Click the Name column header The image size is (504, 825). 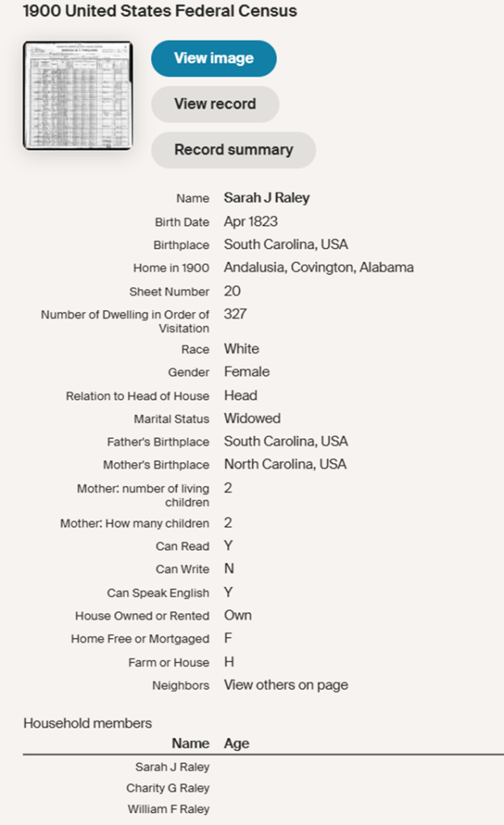[190, 744]
